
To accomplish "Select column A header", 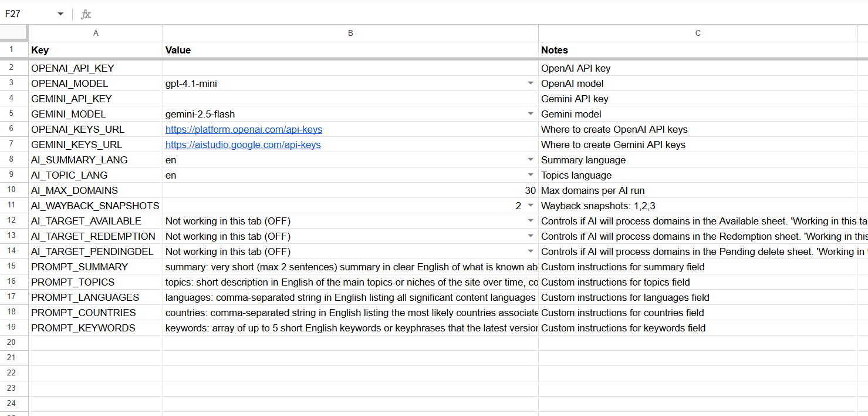I will click(x=96, y=33).
